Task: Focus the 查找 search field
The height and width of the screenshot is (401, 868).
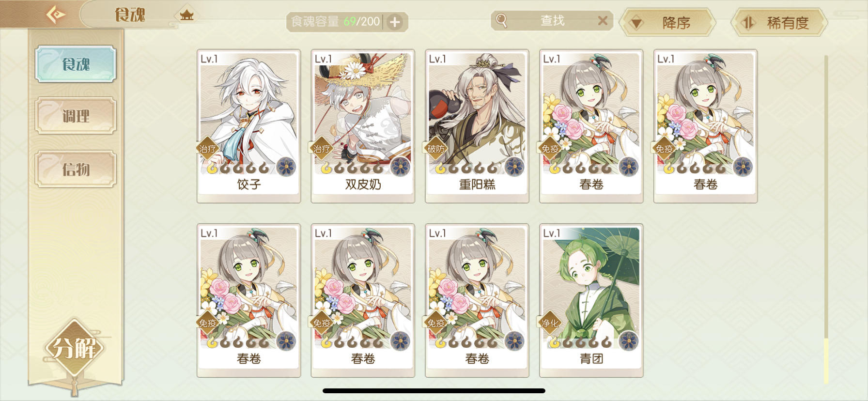Action: tap(552, 21)
